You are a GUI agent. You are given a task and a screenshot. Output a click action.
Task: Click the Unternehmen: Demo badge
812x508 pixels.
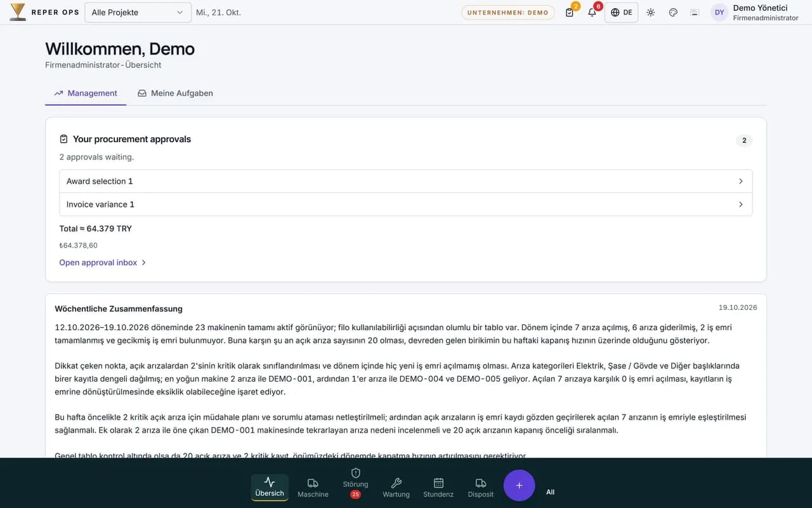point(507,13)
